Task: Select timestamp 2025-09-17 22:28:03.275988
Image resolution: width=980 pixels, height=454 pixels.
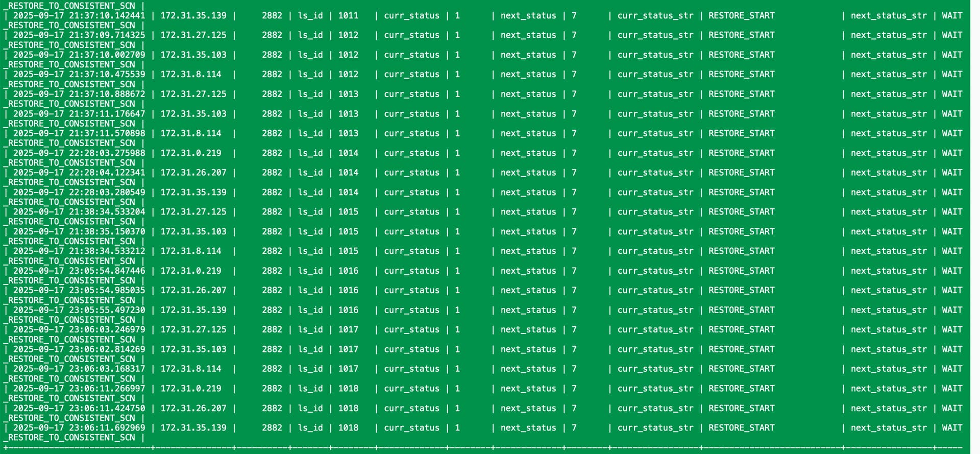Action: pyautogui.click(x=79, y=153)
